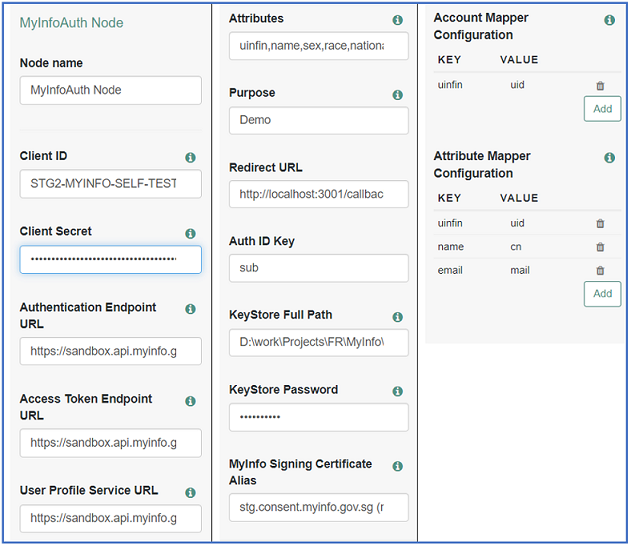The width and height of the screenshot is (631, 546).
Task: Remove the email mail mapping row
Action: click(600, 271)
